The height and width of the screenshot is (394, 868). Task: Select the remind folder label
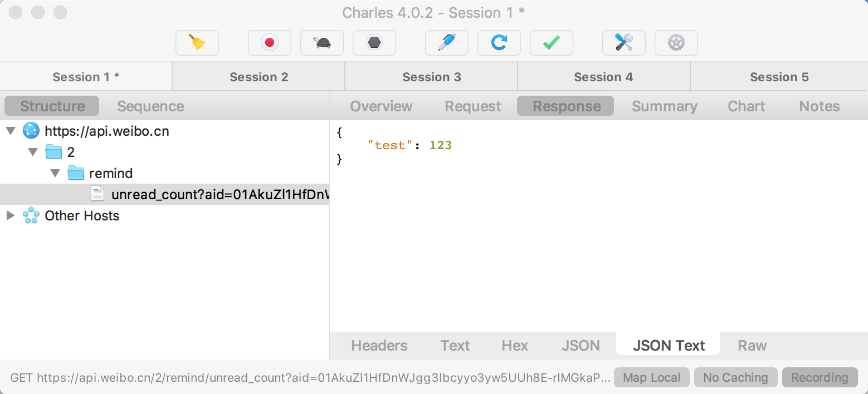(x=111, y=173)
